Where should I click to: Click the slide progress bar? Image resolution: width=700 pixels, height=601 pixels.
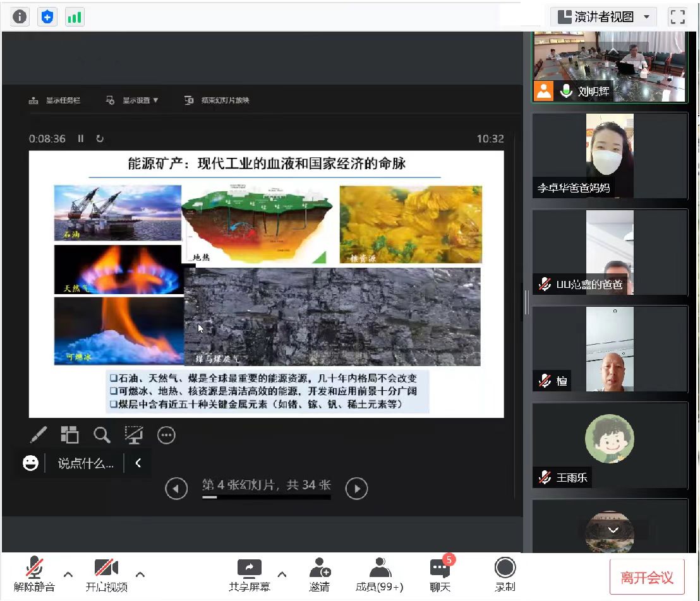pyautogui.click(x=266, y=497)
